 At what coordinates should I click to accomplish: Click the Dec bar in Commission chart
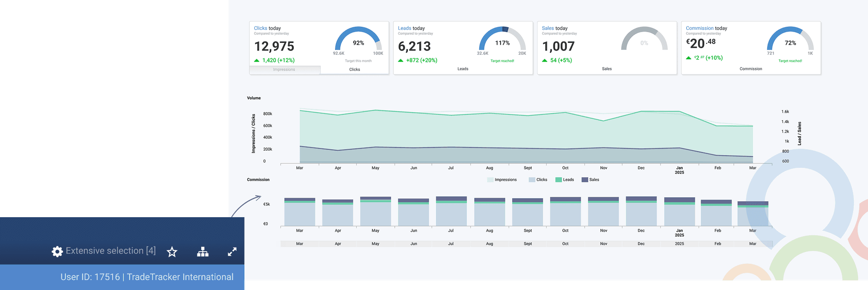[641, 211]
